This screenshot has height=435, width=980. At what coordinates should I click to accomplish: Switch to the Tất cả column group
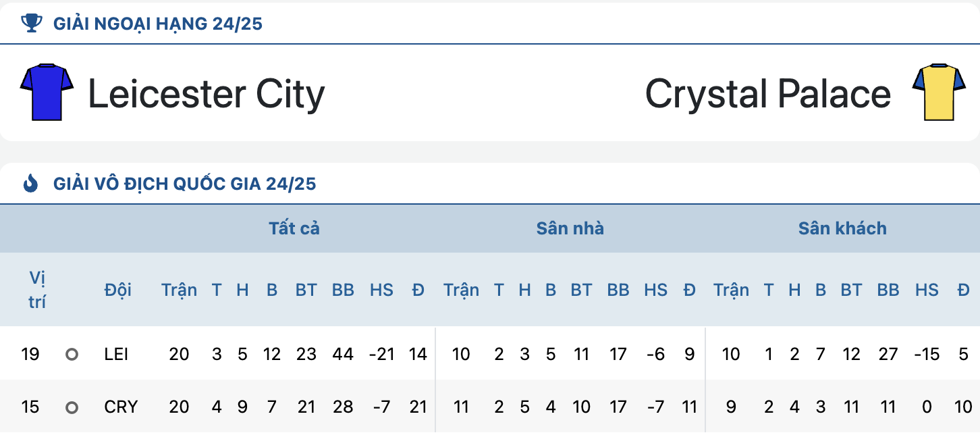[x=294, y=228]
